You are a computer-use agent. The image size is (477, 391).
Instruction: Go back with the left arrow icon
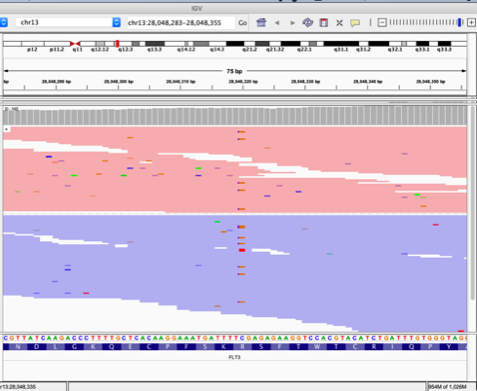click(277, 23)
